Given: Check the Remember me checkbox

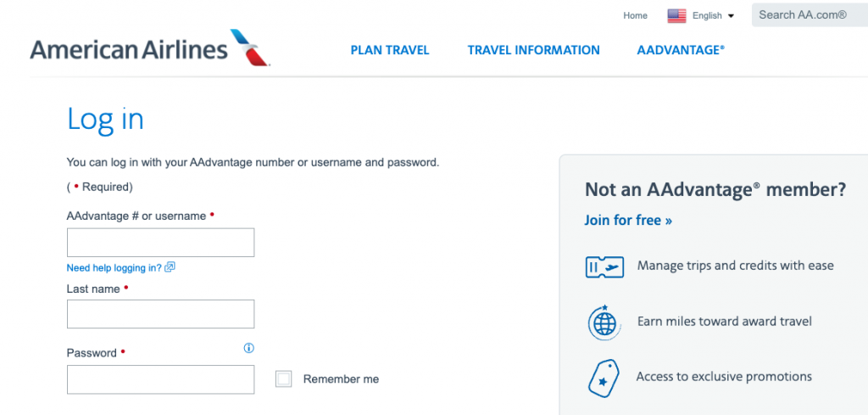Looking at the screenshot, I should coord(284,379).
